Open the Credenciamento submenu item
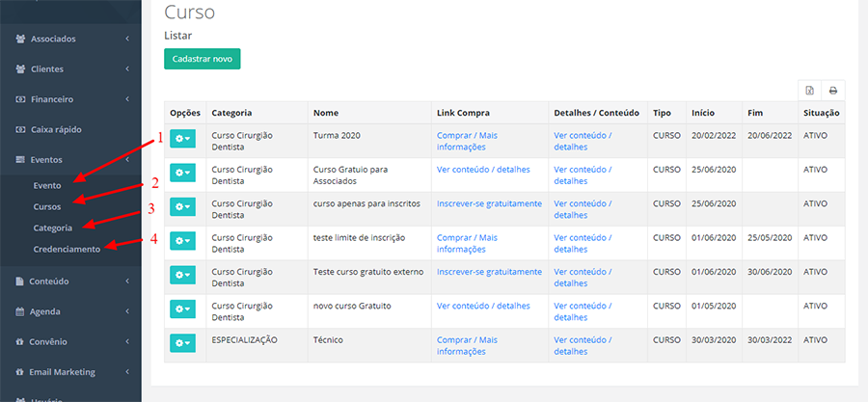Image resolution: width=868 pixels, height=402 pixels. 66,250
